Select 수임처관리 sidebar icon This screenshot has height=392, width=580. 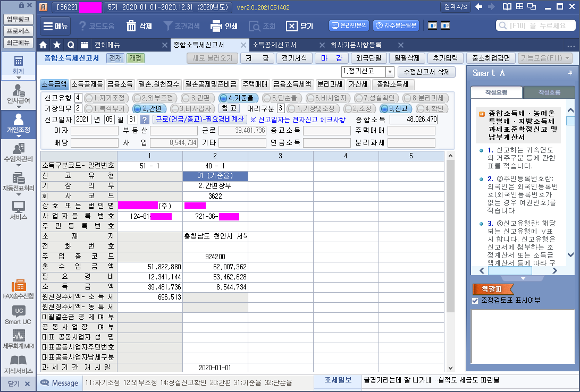19,152
